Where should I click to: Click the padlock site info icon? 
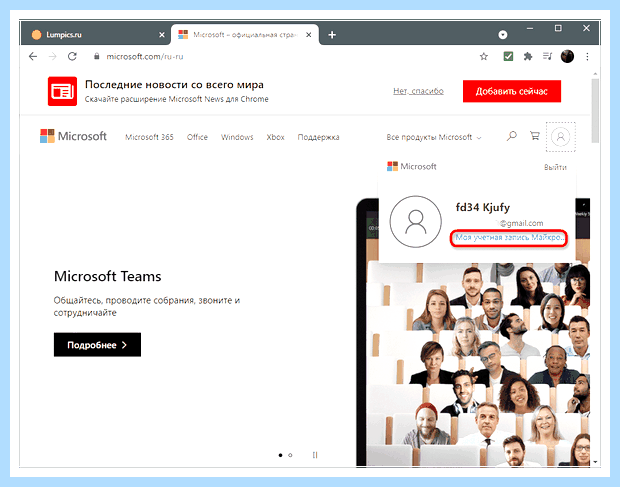pyautogui.click(x=96, y=57)
